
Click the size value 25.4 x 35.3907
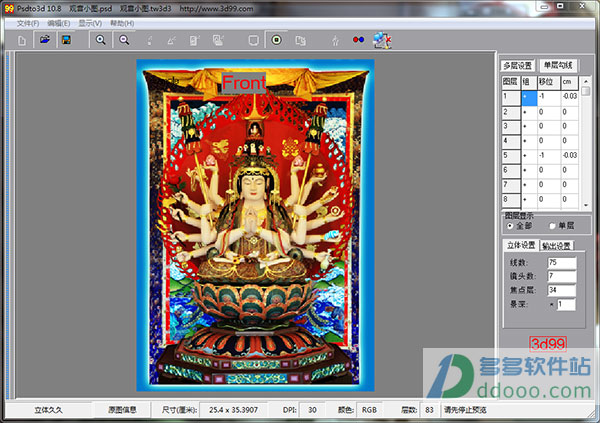click(233, 410)
